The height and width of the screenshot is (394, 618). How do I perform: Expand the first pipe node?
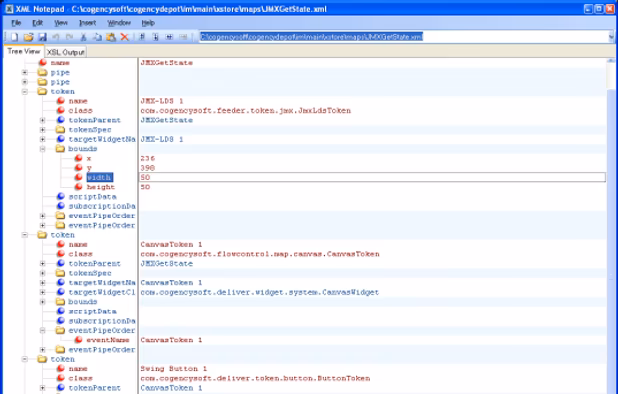(24, 72)
